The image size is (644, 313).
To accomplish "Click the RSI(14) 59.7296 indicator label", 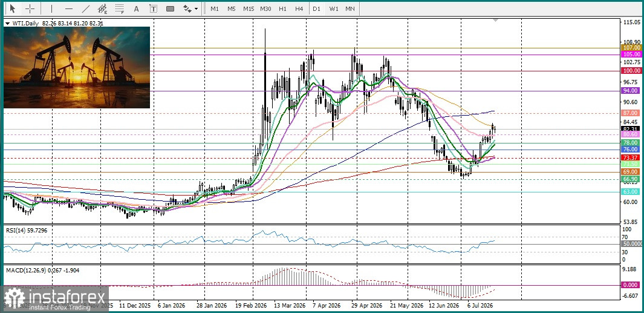I will pyautogui.click(x=26, y=231).
